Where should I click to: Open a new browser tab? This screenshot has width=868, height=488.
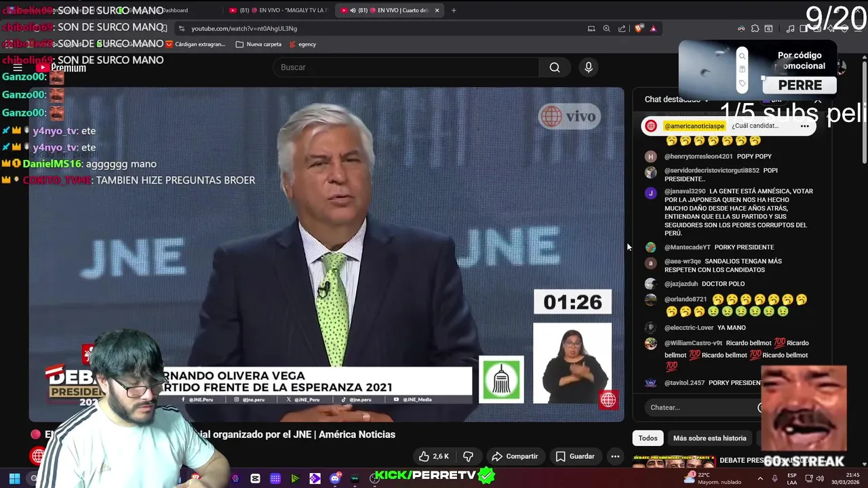point(454,10)
